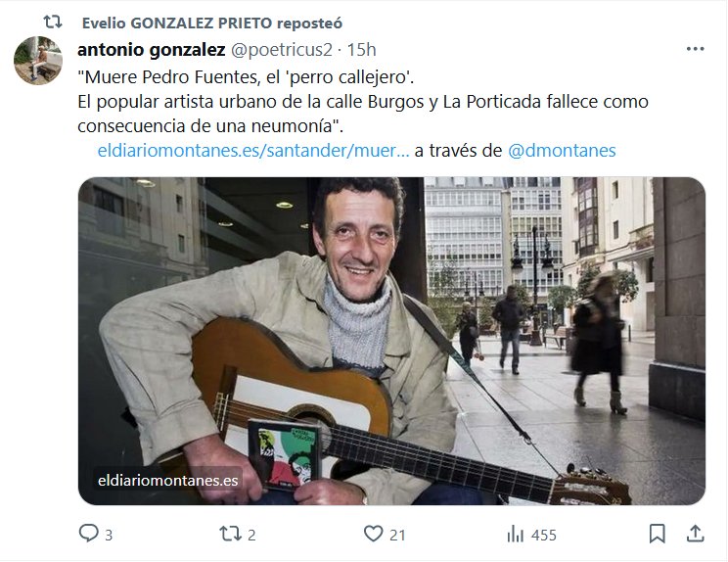Click the eldiariomontanes.es label on image
The width and height of the screenshot is (728, 562).
(x=167, y=481)
